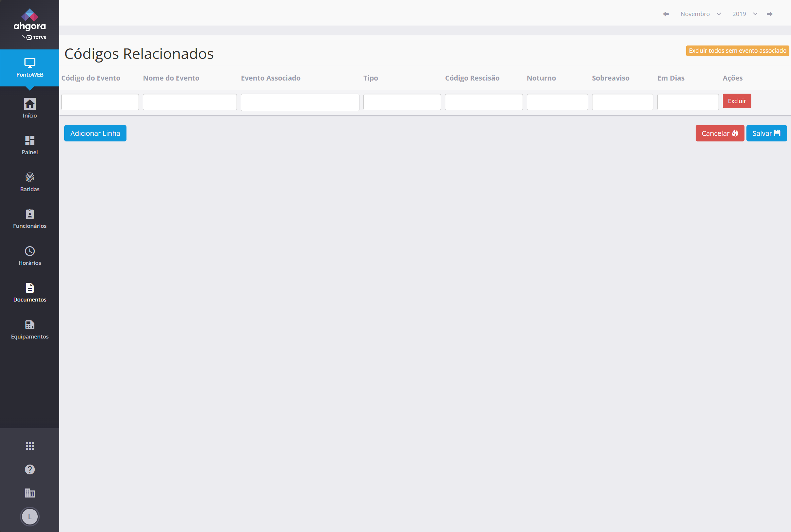791x532 pixels.
Task: Go to Início home icon
Action: pyautogui.click(x=29, y=104)
